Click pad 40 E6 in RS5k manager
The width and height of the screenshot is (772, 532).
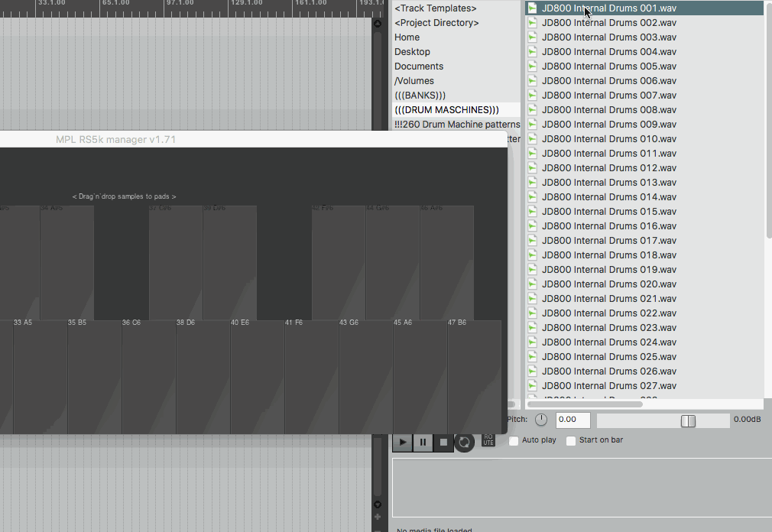coord(257,377)
